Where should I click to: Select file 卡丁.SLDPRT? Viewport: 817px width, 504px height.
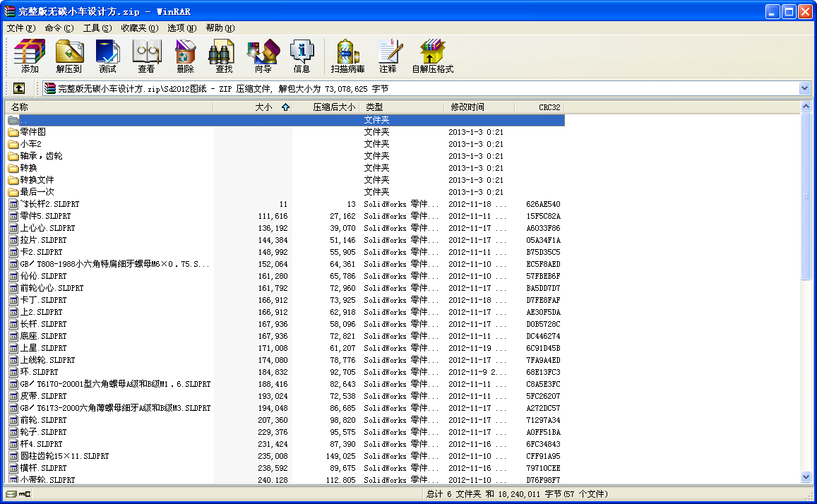coord(285,300)
